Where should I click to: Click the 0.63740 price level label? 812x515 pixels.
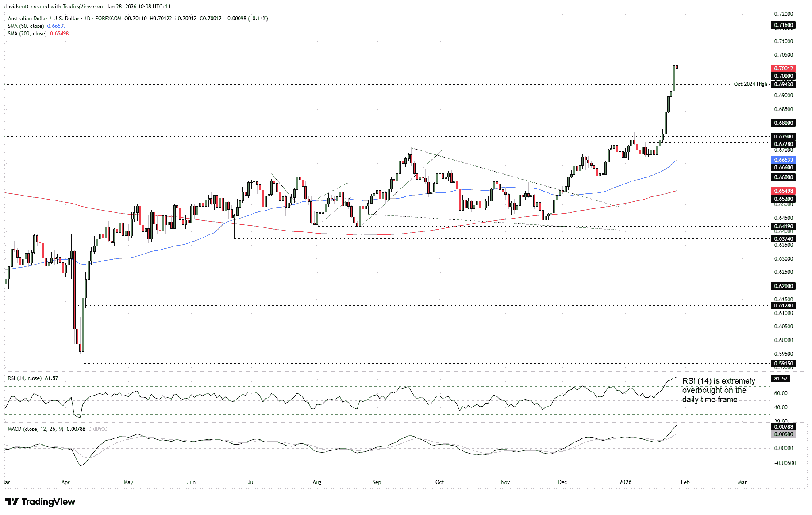(x=783, y=239)
